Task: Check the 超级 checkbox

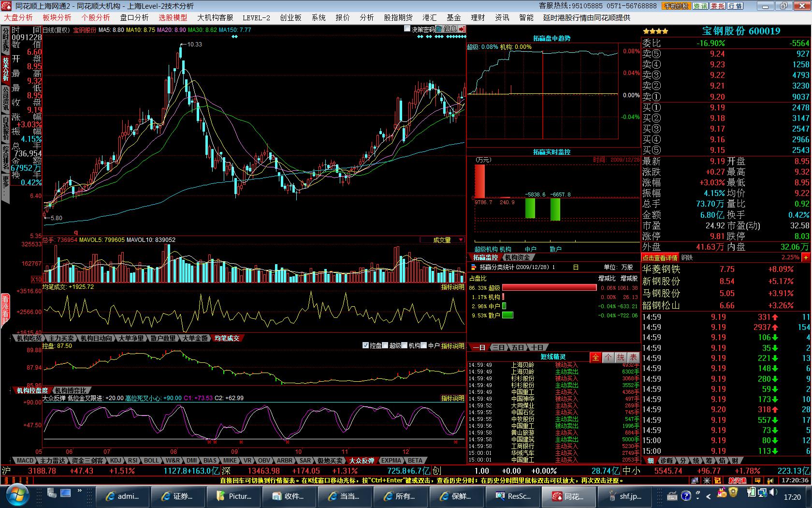Action: (x=385, y=345)
